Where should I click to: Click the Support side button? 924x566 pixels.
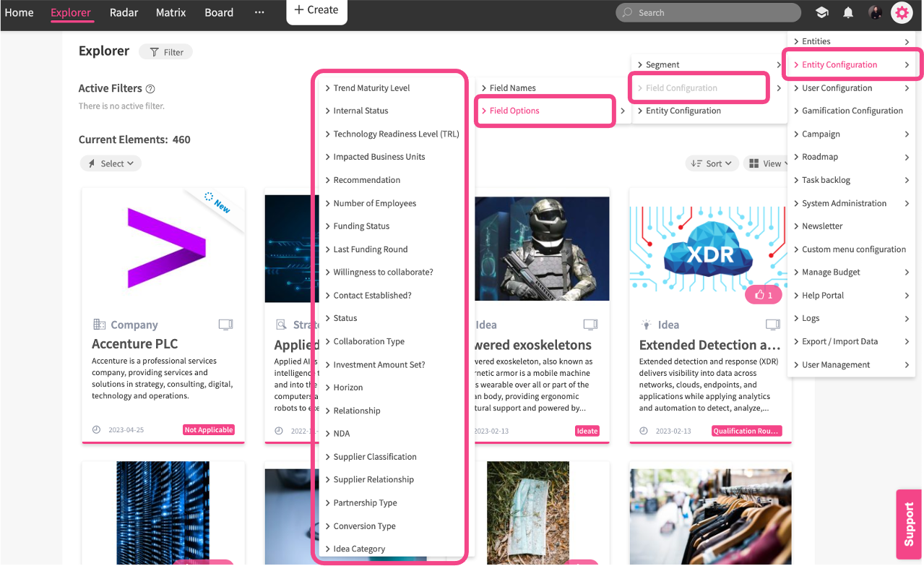pos(910,523)
